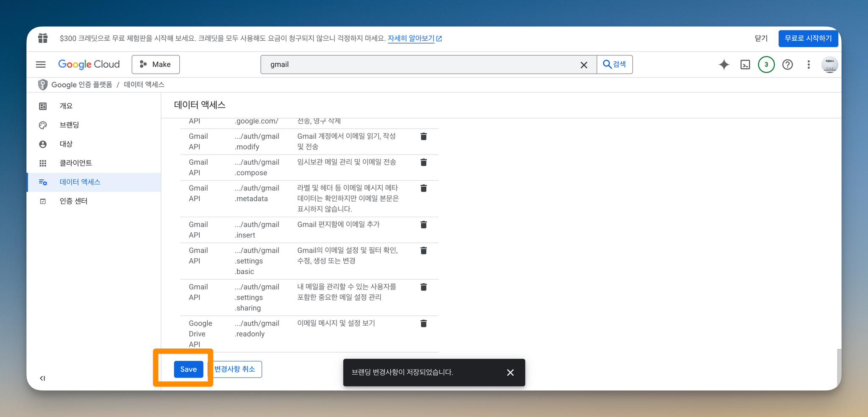Click the blue Save button

point(189,369)
